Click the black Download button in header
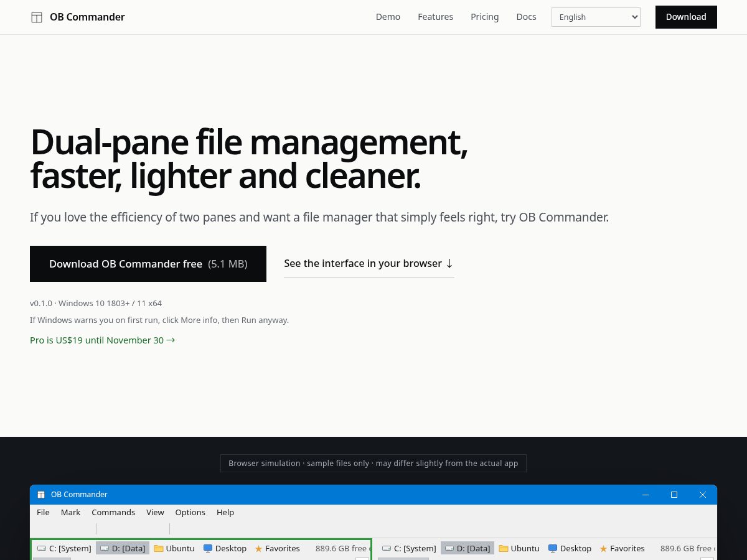This screenshot has width=747, height=560. click(x=686, y=17)
